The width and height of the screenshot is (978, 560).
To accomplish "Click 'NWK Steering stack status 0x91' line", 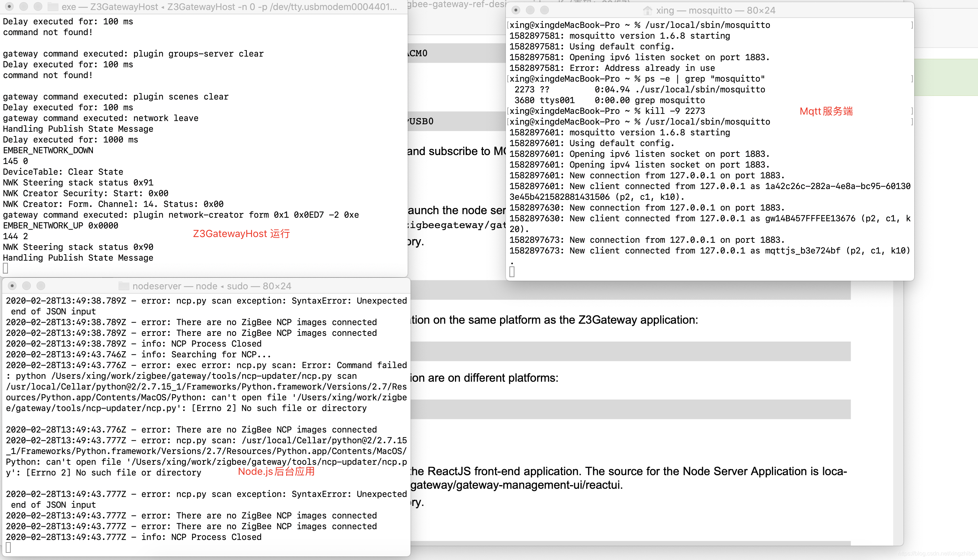I will pyautogui.click(x=78, y=183).
